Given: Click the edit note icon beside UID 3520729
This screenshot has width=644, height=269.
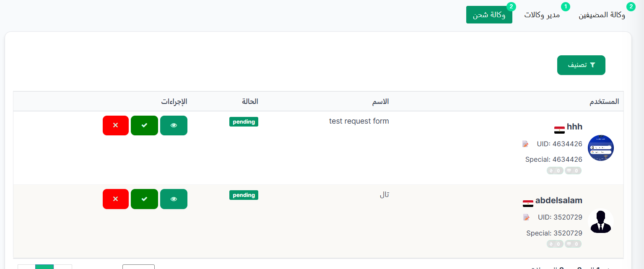Looking at the screenshot, I should [x=526, y=217].
